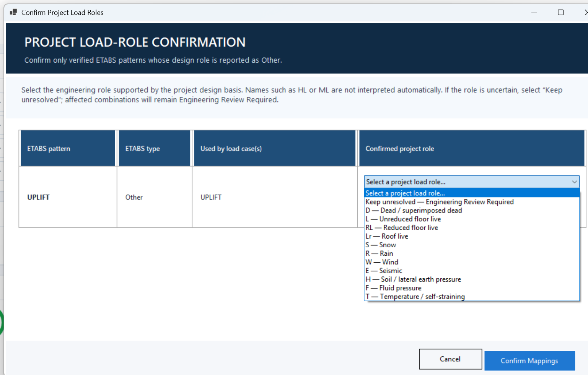
Task: Select Lr — Roof live option
Action: pos(471,236)
